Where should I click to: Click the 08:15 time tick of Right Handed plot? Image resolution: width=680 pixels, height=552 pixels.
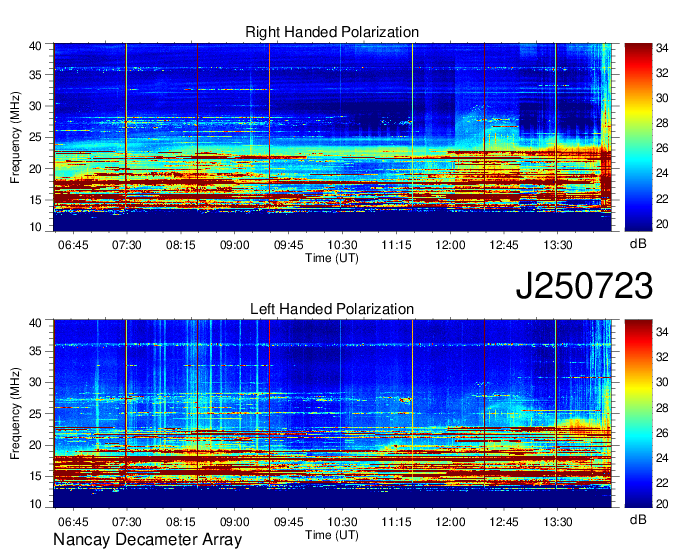(x=181, y=245)
